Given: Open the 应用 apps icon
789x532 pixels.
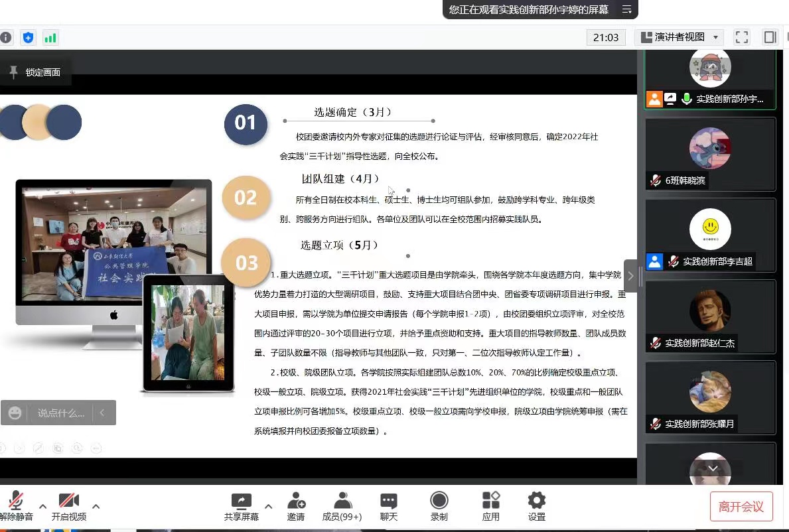Looking at the screenshot, I should click(490, 507).
